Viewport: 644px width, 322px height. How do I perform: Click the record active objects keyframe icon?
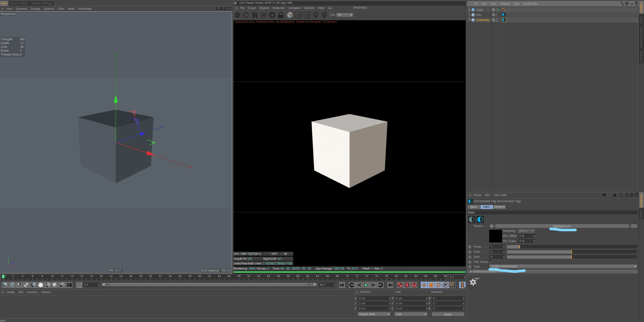[x=400, y=285]
